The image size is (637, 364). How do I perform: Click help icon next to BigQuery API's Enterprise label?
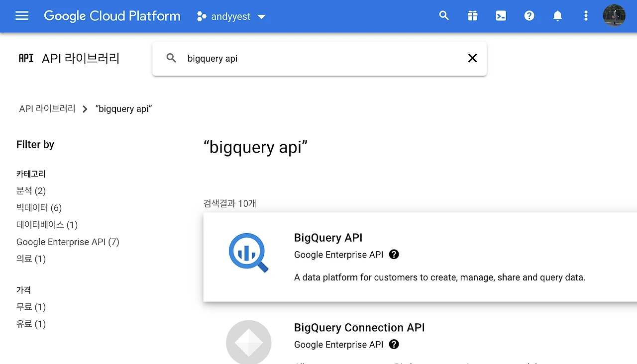(x=394, y=255)
